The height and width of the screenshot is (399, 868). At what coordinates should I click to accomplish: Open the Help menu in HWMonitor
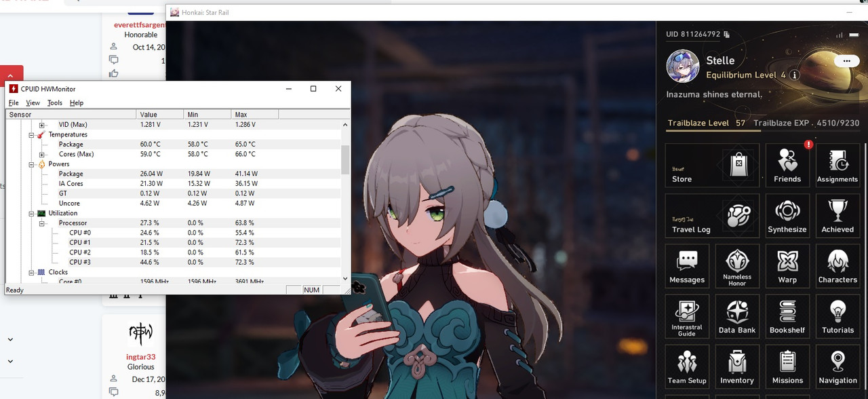pos(77,103)
